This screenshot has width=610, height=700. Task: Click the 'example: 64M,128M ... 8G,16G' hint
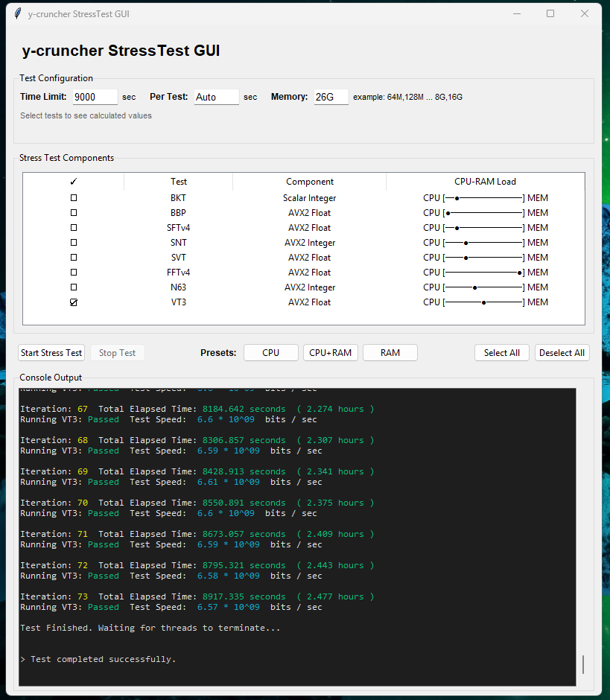point(407,97)
